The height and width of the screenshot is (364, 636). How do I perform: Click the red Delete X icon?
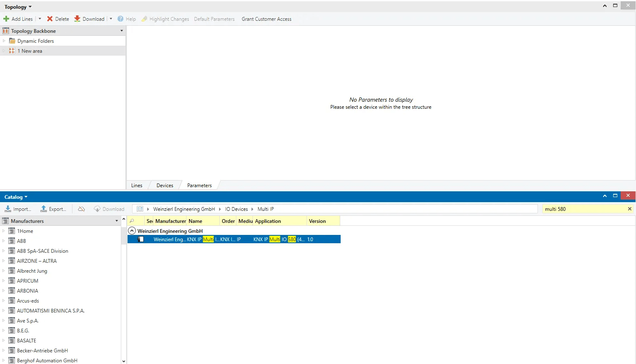coord(50,19)
